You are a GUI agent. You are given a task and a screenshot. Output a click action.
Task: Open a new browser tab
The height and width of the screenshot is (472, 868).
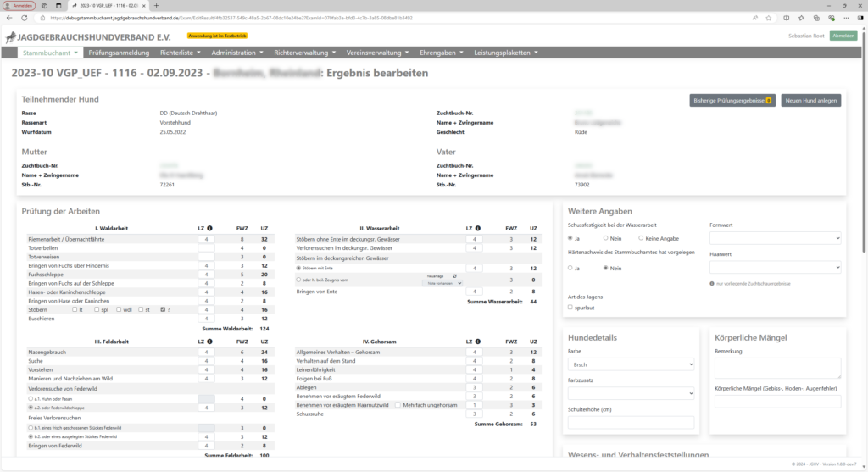pyautogui.click(x=156, y=6)
